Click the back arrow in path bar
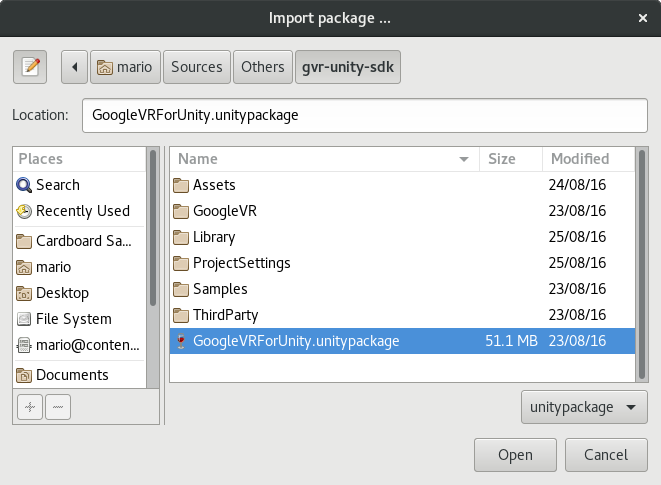 coord(75,67)
